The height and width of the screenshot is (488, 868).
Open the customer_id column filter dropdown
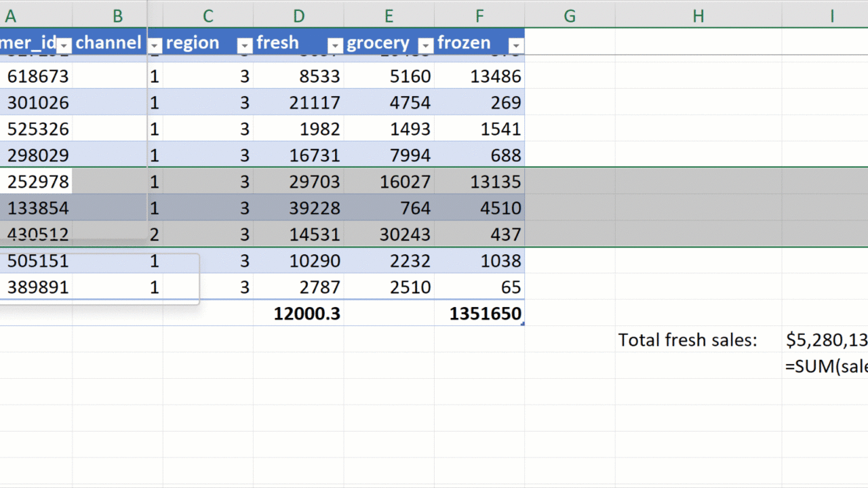click(x=64, y=45)
